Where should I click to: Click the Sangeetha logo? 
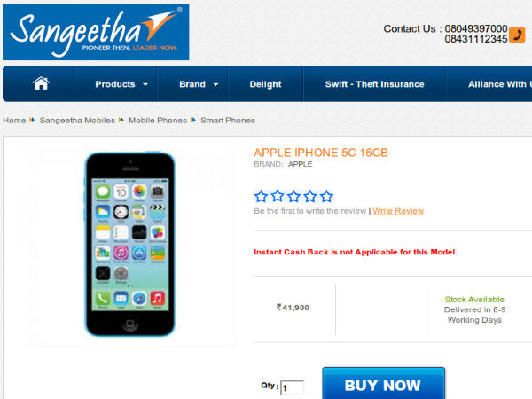click(96, 32)
